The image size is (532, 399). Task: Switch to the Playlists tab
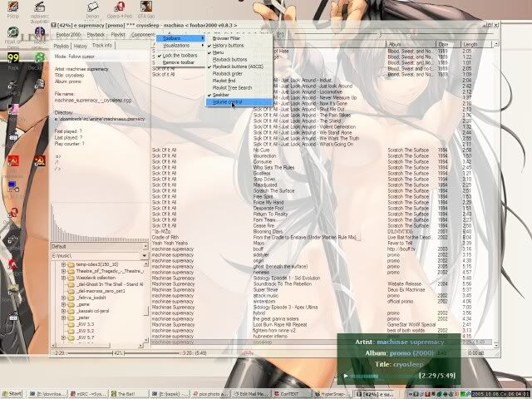coord(61,46)
